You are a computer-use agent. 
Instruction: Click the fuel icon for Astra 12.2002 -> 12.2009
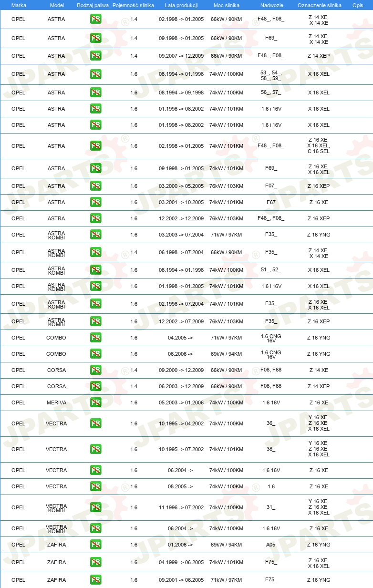[95, 218]
